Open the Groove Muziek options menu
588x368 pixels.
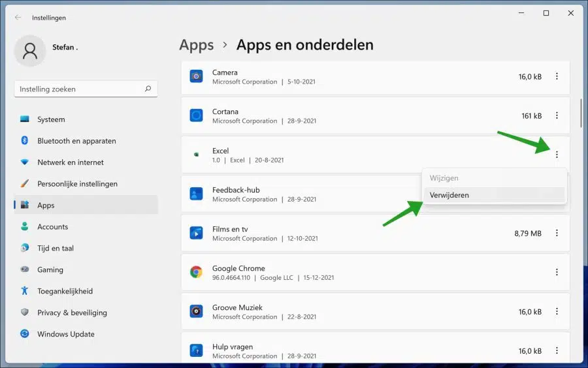point(557,311)
